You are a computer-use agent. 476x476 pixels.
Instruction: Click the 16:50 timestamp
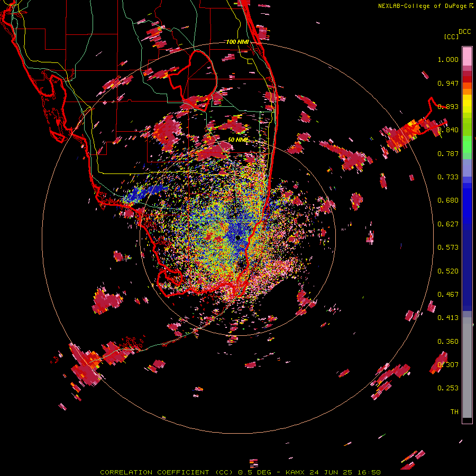click(369, 472)
